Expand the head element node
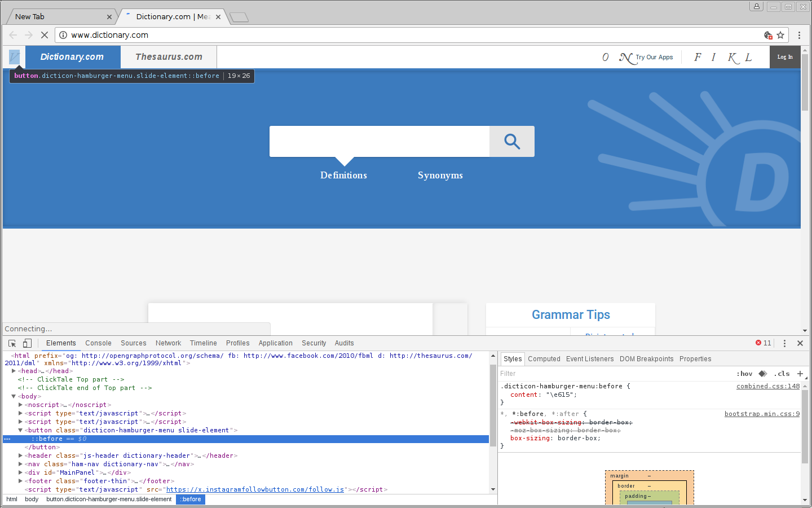The image size is (812, 508). pos(14,371)
